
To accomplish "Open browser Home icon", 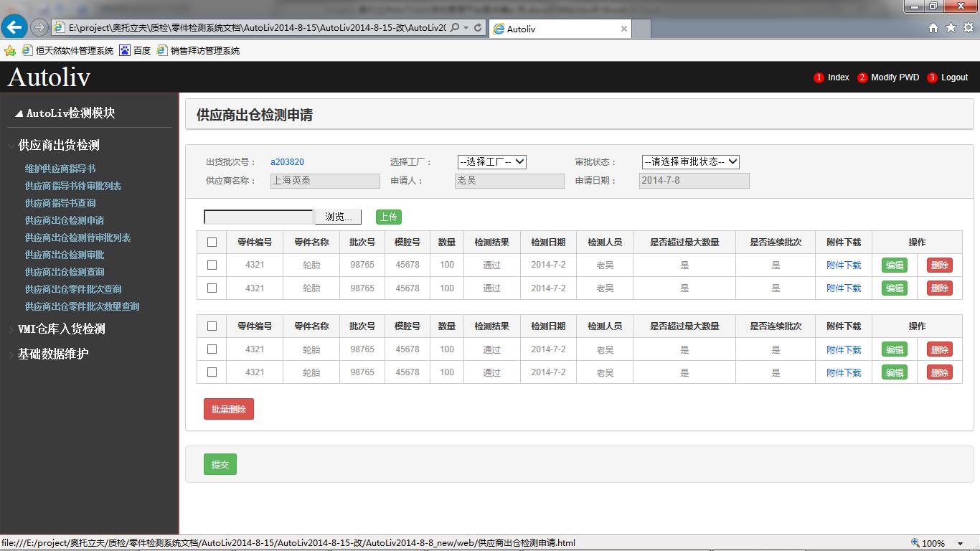I will tap(933, 28).
